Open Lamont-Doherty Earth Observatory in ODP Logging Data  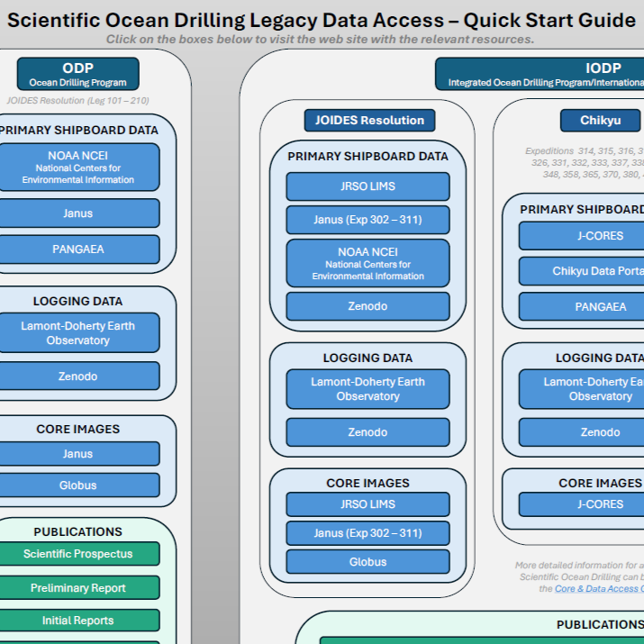78,332
